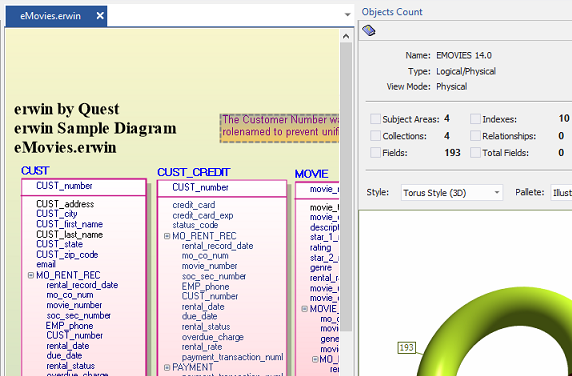
Task: Click the Objects Count panel title
Action: point(392,12)
